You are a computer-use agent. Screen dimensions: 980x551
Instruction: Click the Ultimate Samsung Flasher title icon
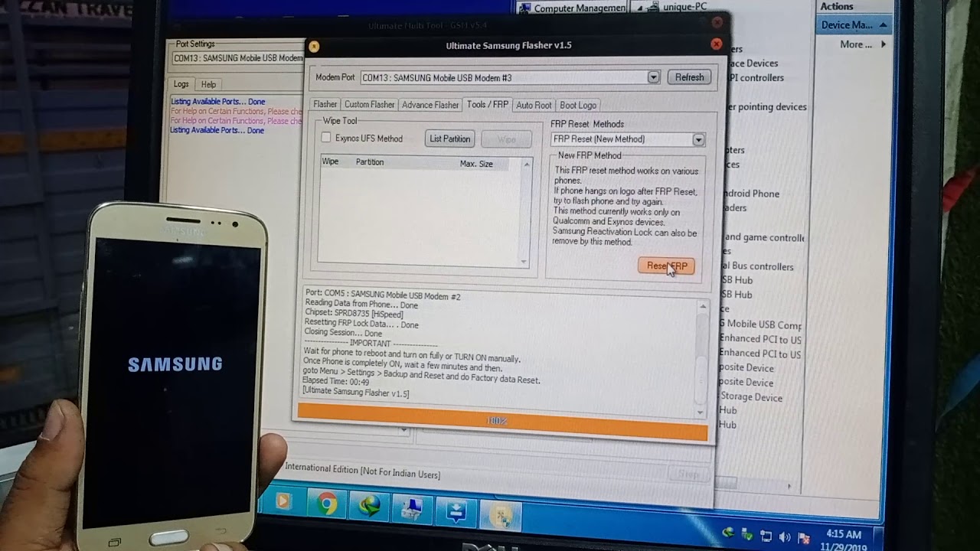[314, 46]
